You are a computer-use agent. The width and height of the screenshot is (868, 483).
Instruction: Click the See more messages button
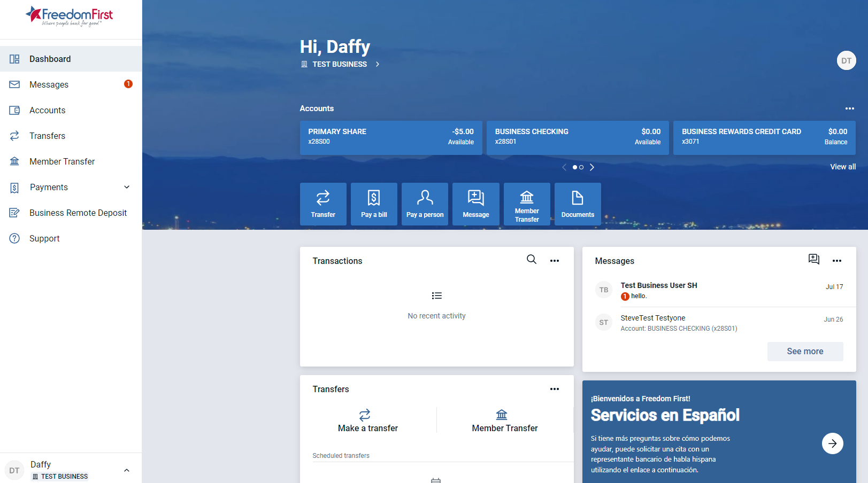(x=805, y=352)
